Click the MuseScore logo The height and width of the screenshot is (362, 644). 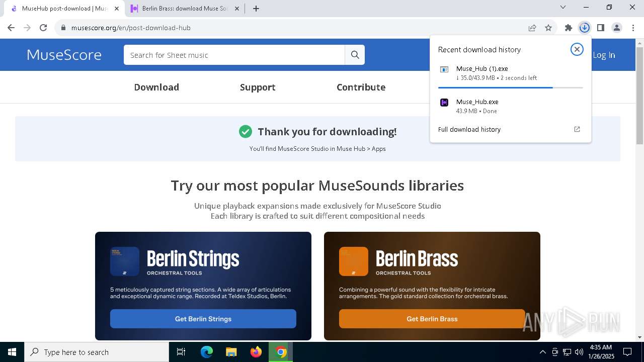point(64,54)
